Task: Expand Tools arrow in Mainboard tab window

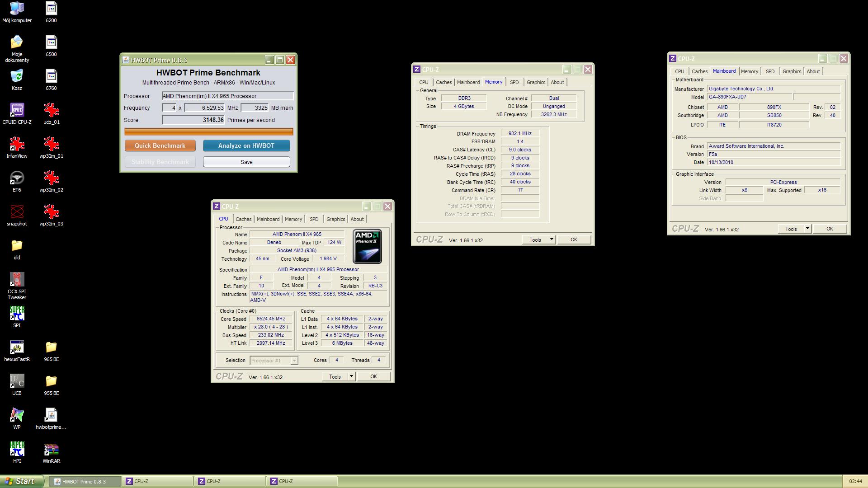Action: [808, 229]
